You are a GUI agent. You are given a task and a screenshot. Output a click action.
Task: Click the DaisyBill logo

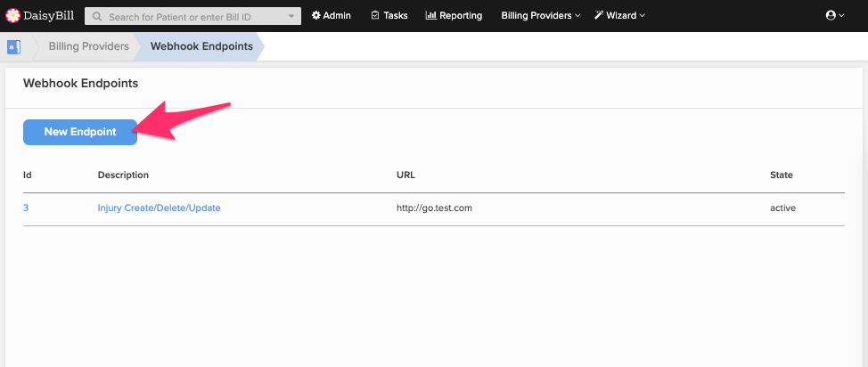tap(39, 15)
